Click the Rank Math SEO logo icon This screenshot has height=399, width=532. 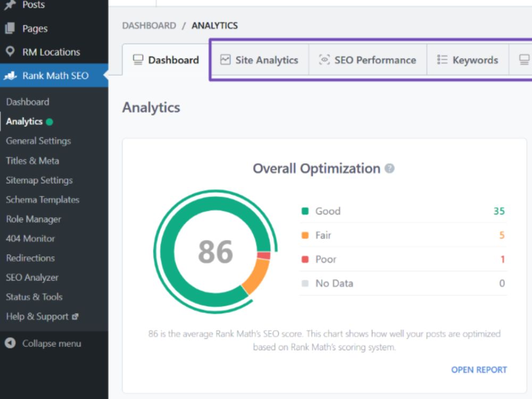click(10, 76)
